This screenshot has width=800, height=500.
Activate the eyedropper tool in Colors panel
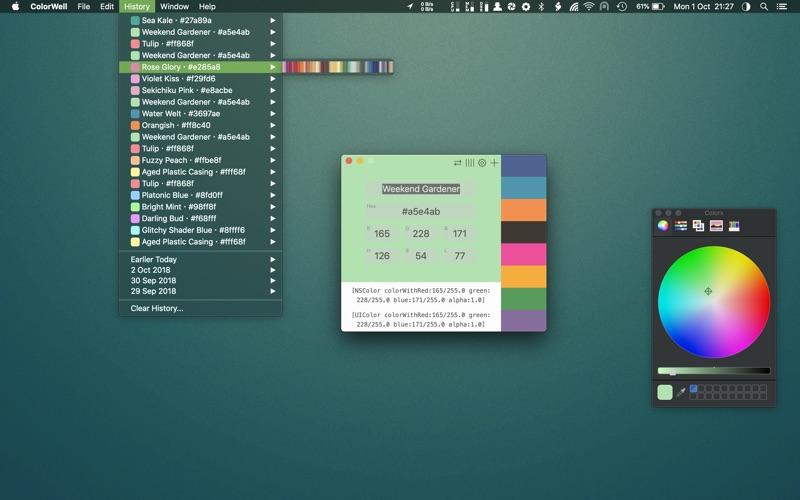click(681, 392)
